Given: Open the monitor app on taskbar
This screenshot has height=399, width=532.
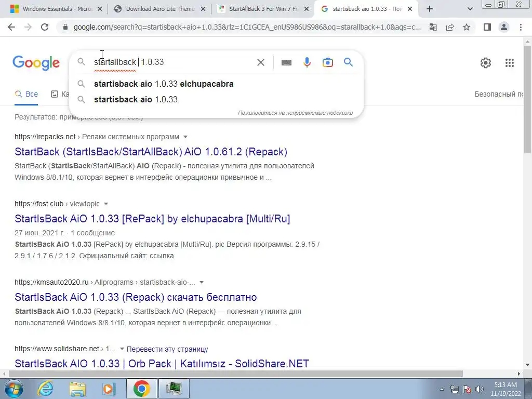Looking at the screenshot, I should (x=174, y=389).
